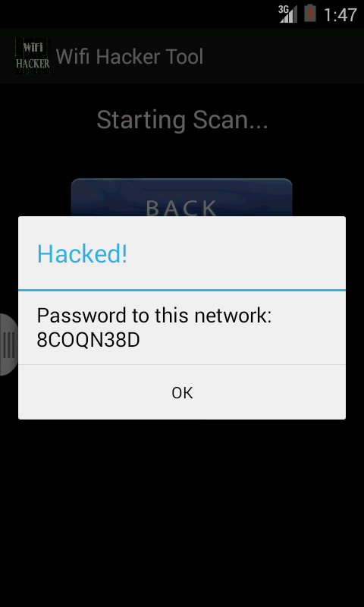This screenshot has height=607, width=364.
Task: Tap blank dialog header right of Hacked!
Action: click(x=236, y=254)
